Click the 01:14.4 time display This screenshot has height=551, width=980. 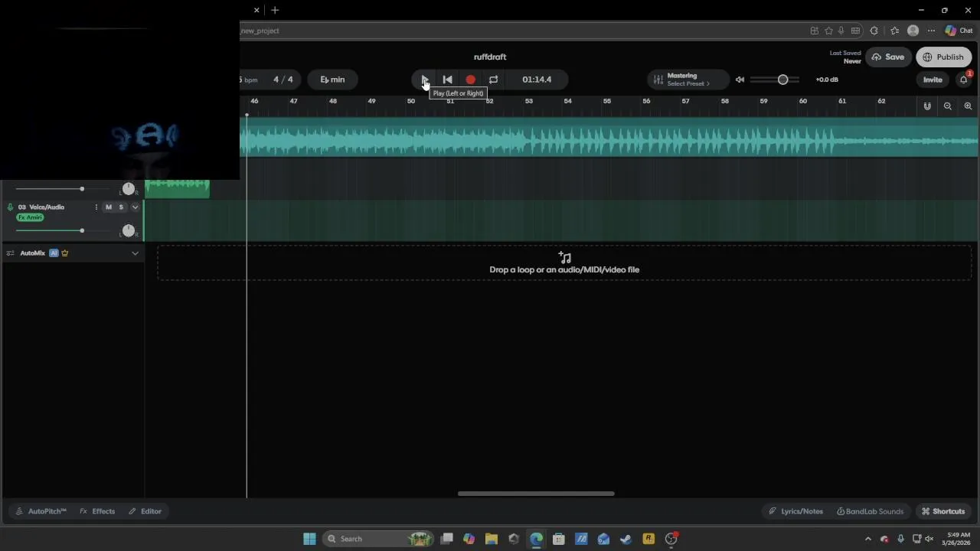[537, 80]
